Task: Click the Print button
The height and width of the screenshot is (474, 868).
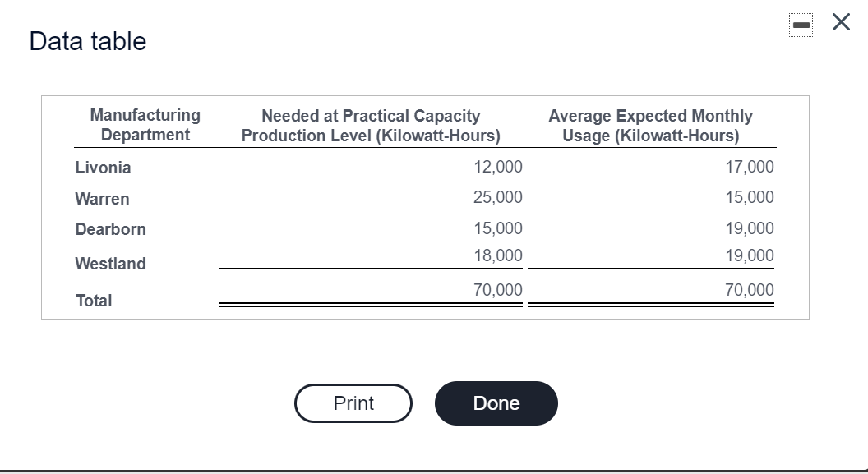Action: click(x=353, y=403)
